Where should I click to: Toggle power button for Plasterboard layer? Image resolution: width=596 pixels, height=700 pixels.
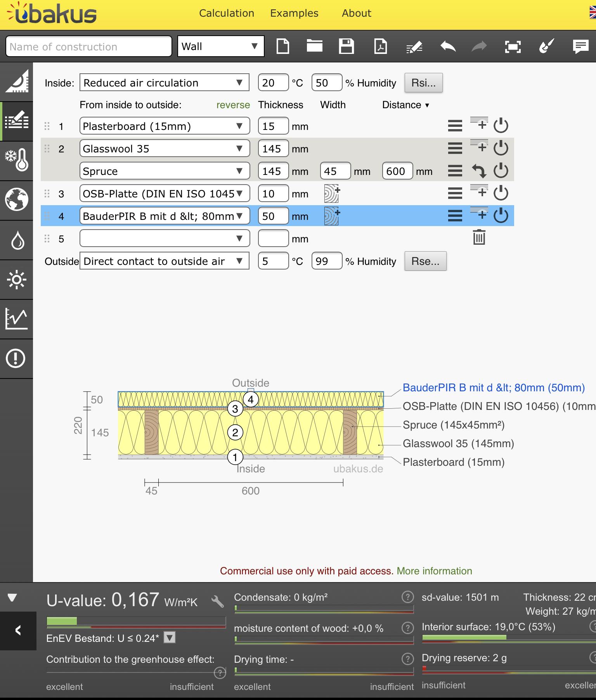tap(501, 126)
